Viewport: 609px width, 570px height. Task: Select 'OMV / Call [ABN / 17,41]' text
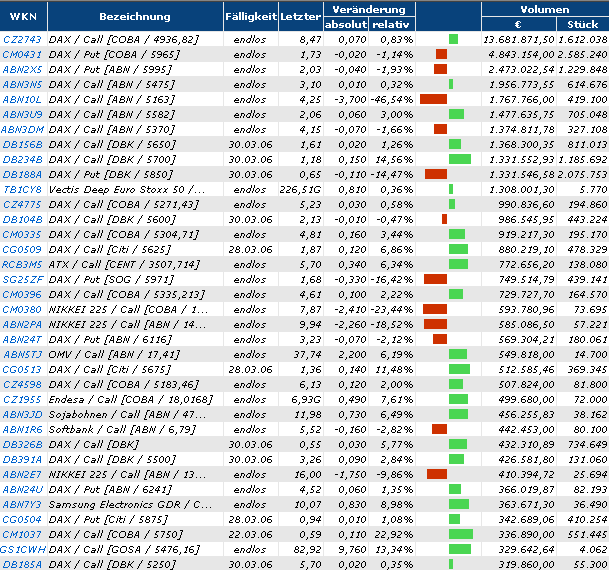coord(114,355)
